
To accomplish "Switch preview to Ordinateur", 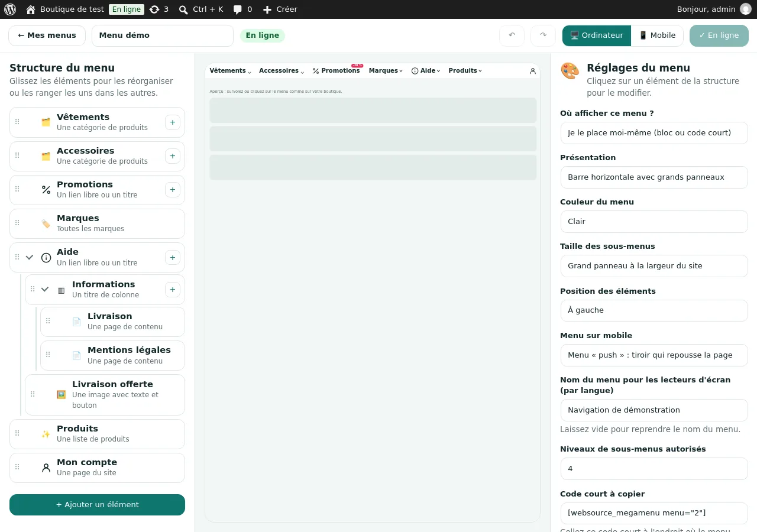I will [x=597, y=35].
